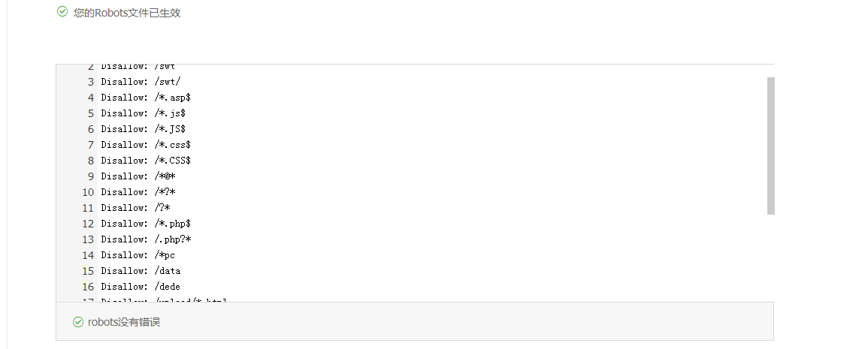The image size is (868, 349).
Task: Click the 您的Robots文件已生效 status text
Action: pyautogui.click(x=127, y=12)
